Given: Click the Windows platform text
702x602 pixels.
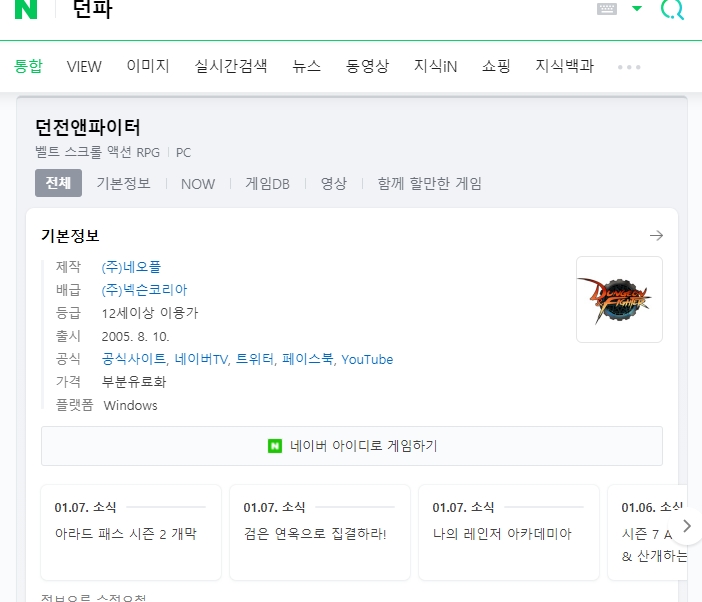Looking at the screenshot, I should (x=130, y=406).
